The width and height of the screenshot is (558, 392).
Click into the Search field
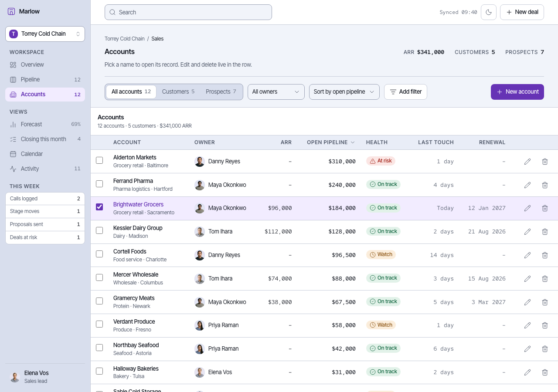188,12
